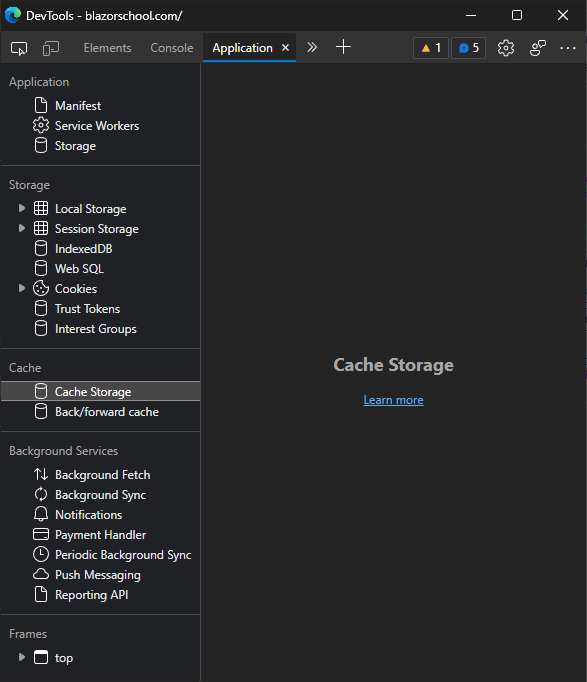Open the Notifications entry
This screenshot has height=682, width=587.
point(88,515)
